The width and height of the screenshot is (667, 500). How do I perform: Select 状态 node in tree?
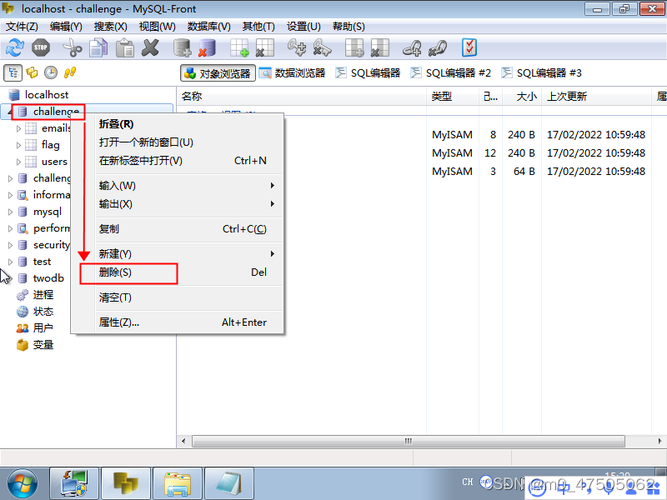point(43,311)
